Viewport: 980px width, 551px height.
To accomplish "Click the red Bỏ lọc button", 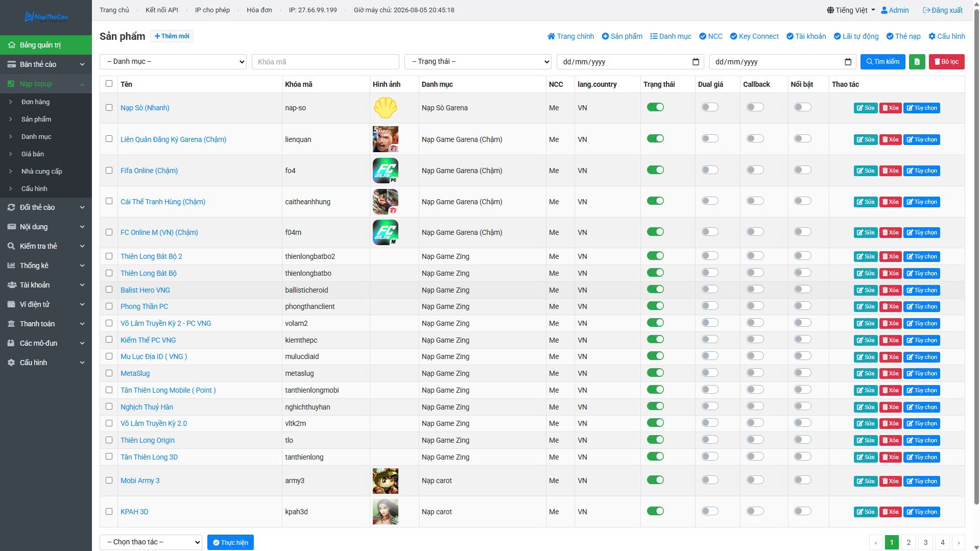I will tap(946, 62).
